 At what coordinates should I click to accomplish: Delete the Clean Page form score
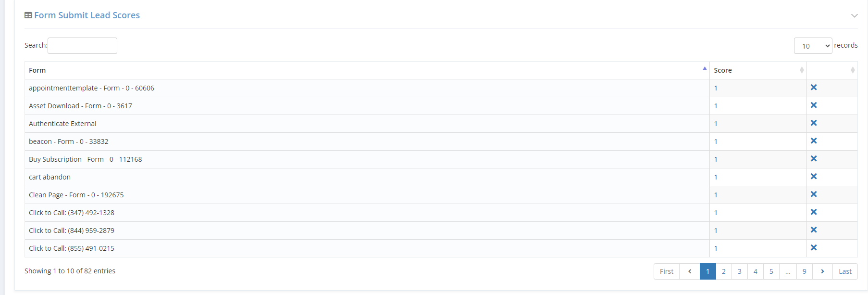coord(814,194)
